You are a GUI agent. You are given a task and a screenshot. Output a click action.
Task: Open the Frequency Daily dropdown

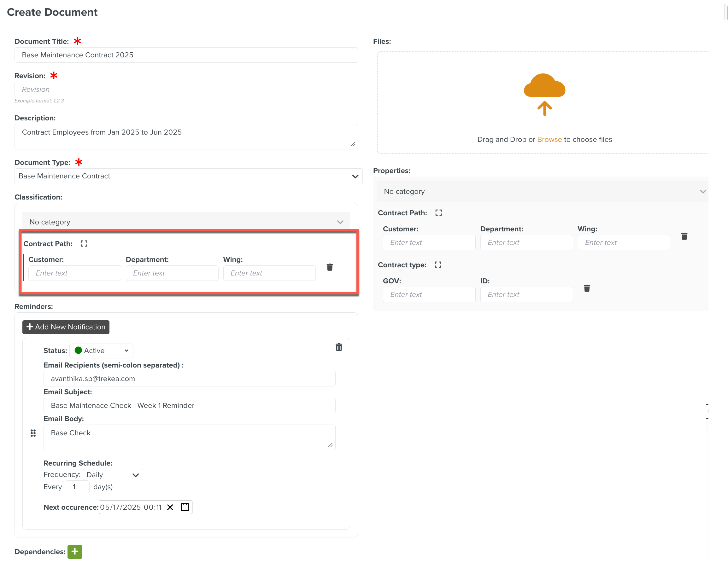pos(113,475)
